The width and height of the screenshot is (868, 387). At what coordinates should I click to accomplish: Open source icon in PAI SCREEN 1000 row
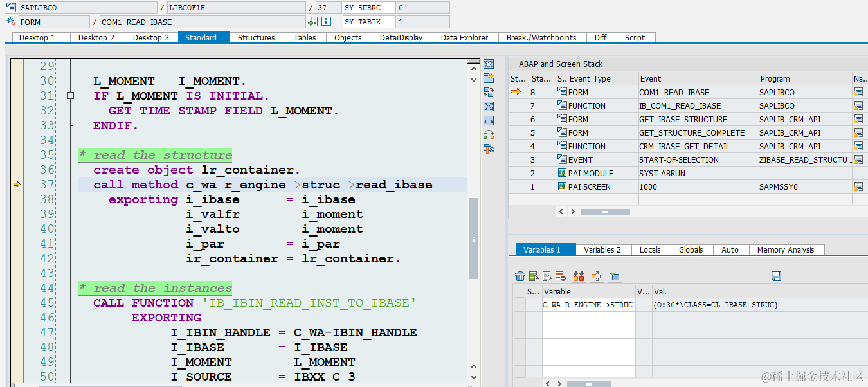(858, 187)
